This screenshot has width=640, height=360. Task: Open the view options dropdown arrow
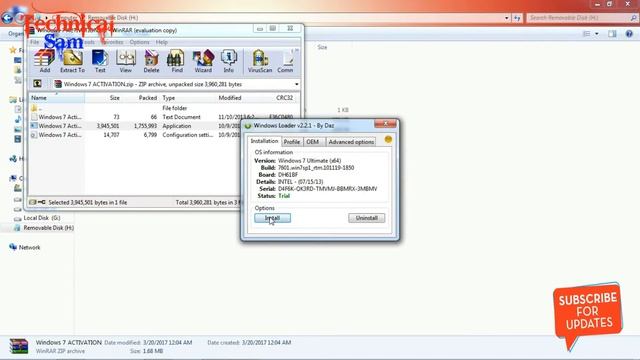(x=597, y=34)
